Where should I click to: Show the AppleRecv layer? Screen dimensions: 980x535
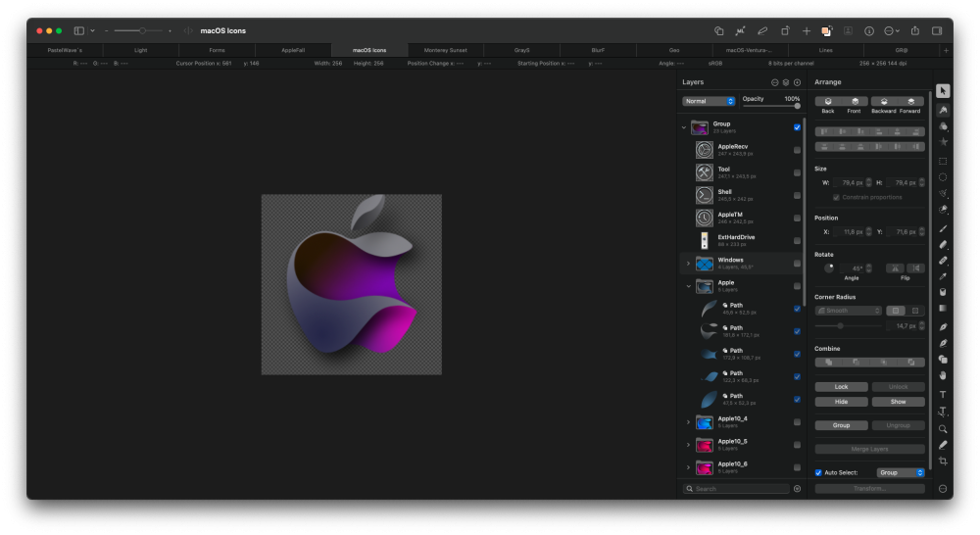point(797,150)
